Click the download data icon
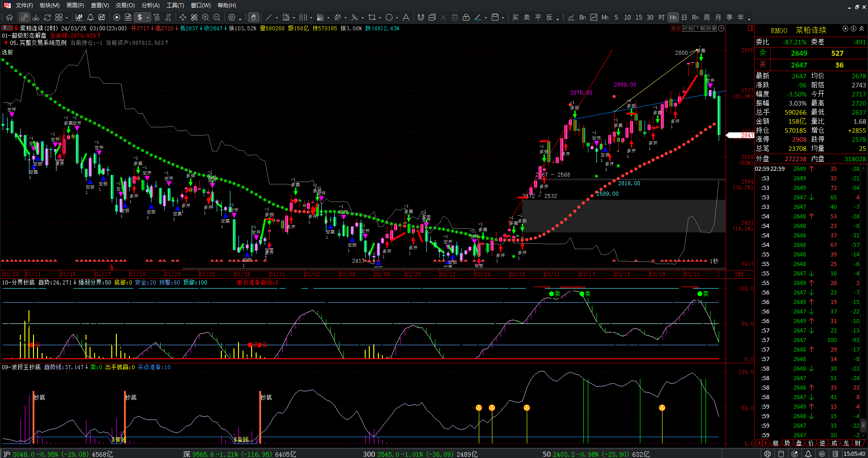Image resolution: width=868 pixels, height=458 pixels. point(36,17)
